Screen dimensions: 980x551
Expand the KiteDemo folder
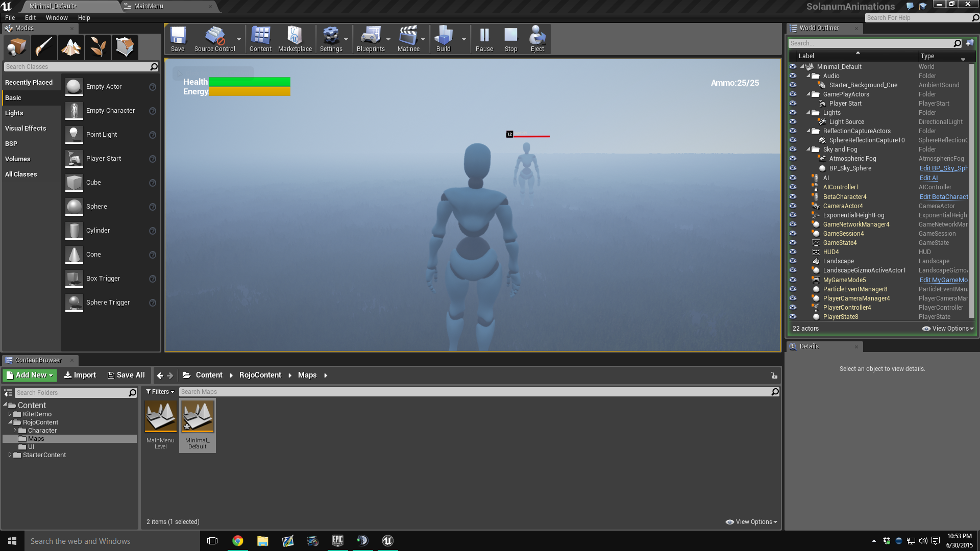click(x=10, y=414)
